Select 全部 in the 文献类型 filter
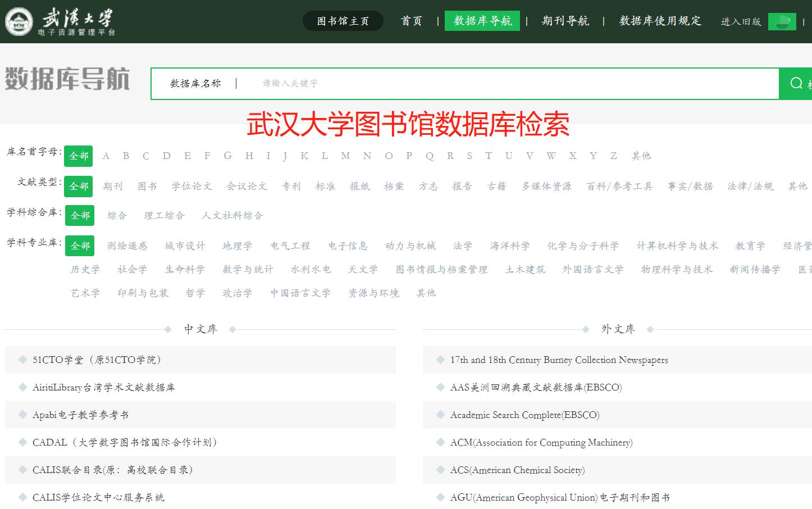This screenshot has height=509, width=812. coord(79,186)
